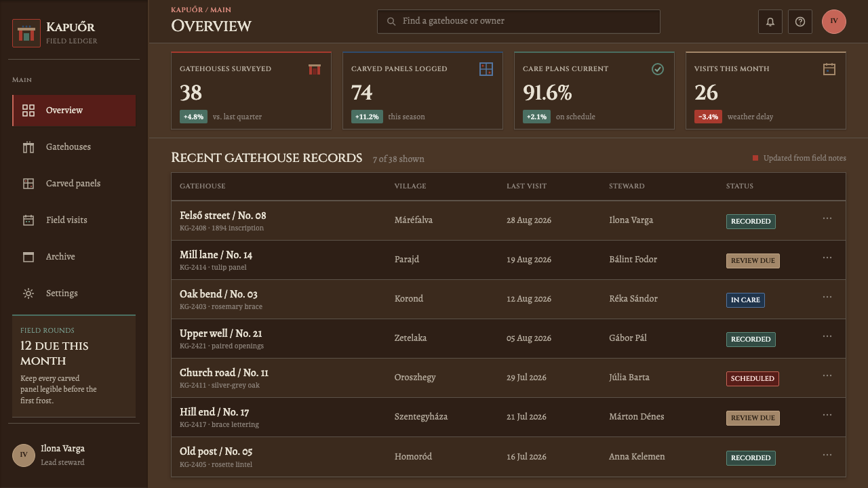The image size is (868, 488).
Task: Open row actions for Oak bend / No. 03
Action: tap(827, 298)
